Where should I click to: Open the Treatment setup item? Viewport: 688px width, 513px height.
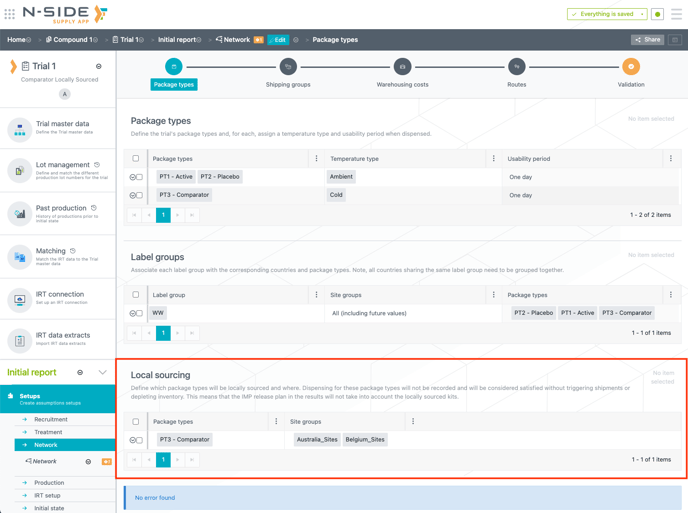[x=48, y=432]
